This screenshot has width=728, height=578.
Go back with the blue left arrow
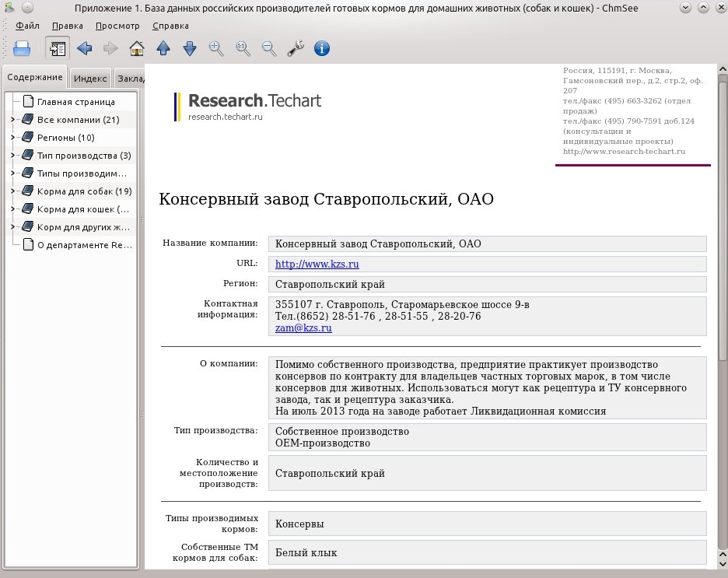[85, 48]
